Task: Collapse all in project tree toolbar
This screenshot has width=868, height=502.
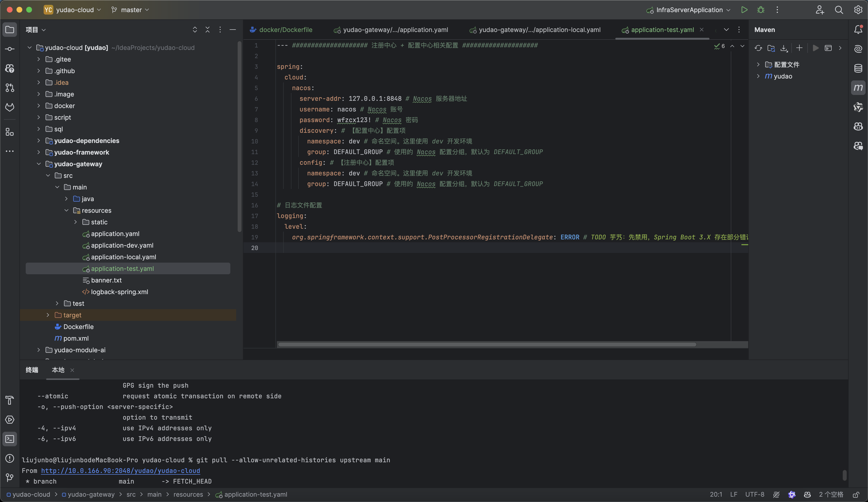Action: click(207, 30)
